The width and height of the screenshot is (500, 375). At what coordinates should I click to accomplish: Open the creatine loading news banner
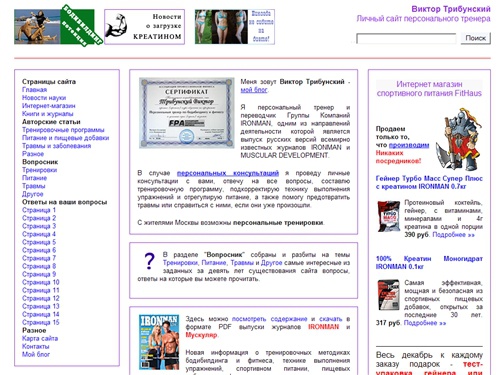[144, 27]
